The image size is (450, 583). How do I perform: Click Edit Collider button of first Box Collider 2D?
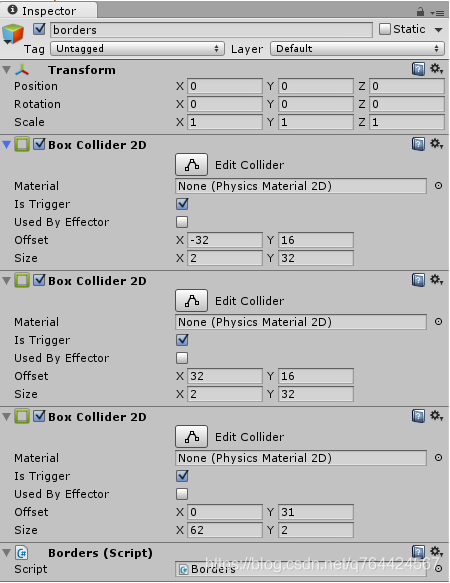point(191,164)
